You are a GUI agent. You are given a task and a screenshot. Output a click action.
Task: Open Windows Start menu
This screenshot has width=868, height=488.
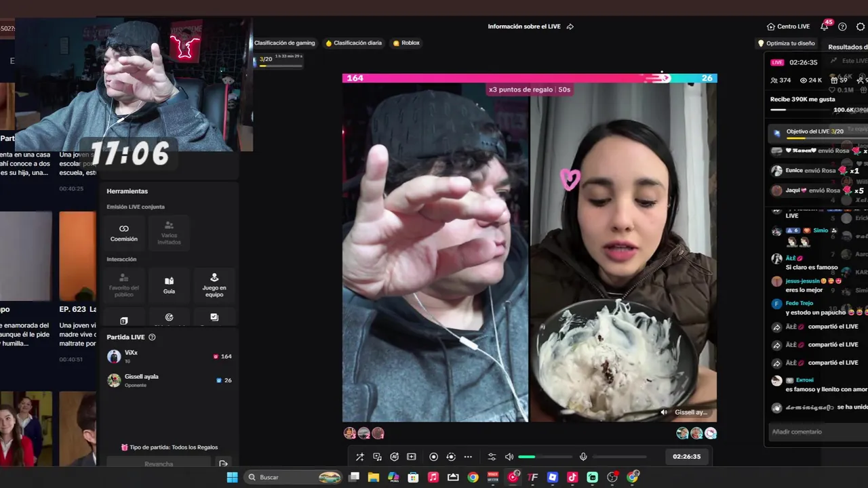[232, 477]
